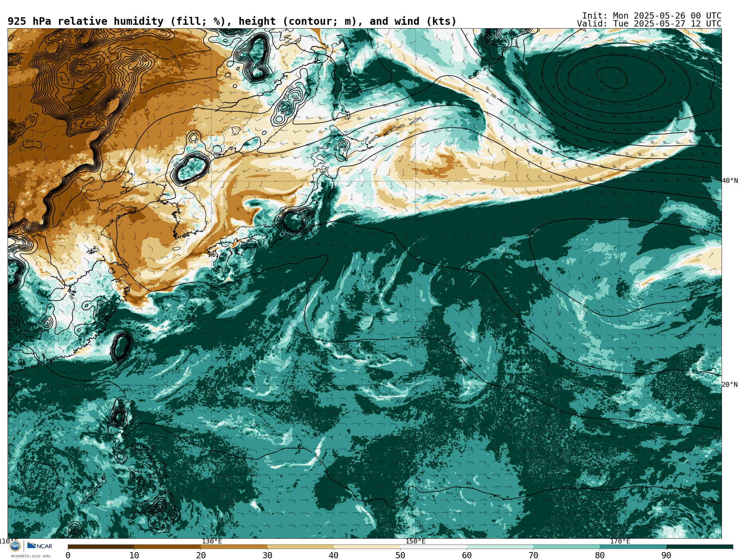Image resolution: width=744 pixels, height=560 pixels.
Task: Click the 610 contour label in the low center
Action: point(601,81)
